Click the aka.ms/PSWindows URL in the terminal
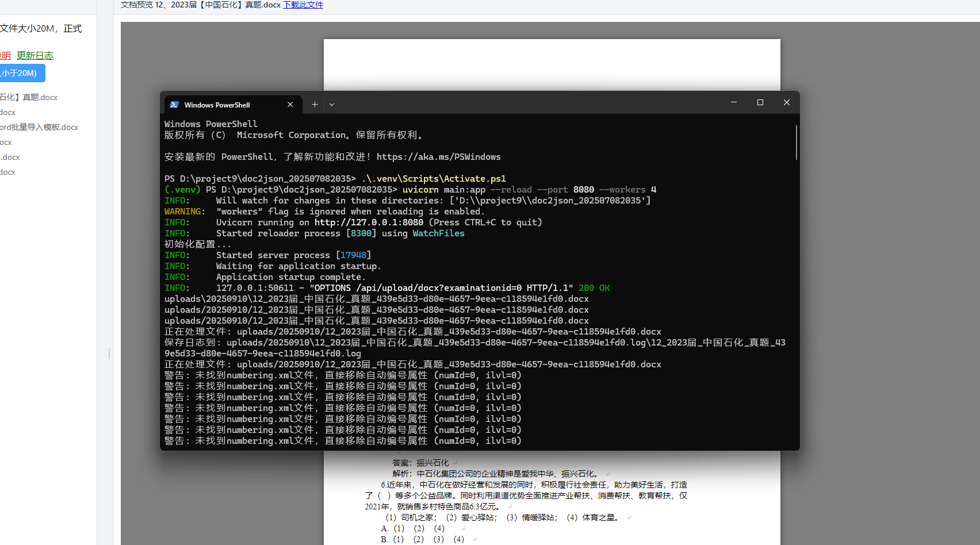Viewport: 980px width, 545px height. click(438, 157)
